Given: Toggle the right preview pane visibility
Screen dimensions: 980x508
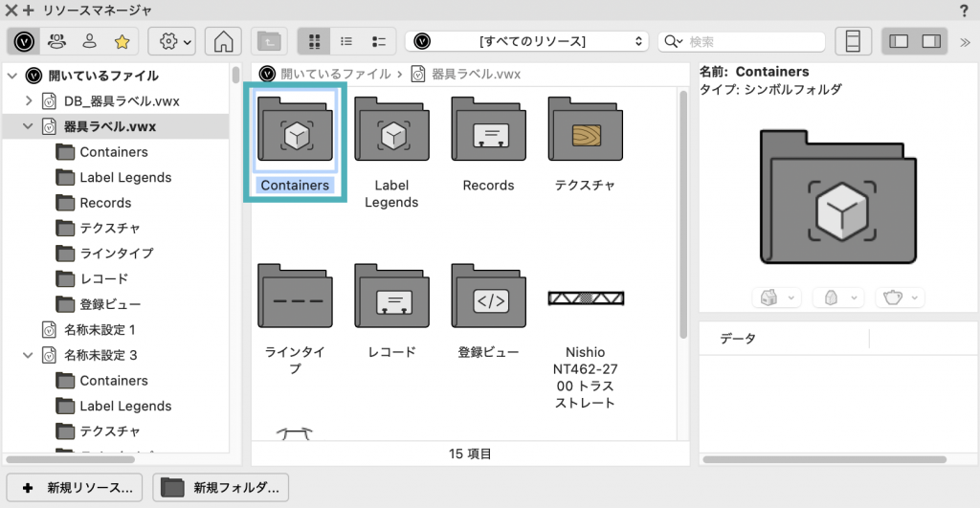Looking at the screenshot, I should (x=929, y=41).
